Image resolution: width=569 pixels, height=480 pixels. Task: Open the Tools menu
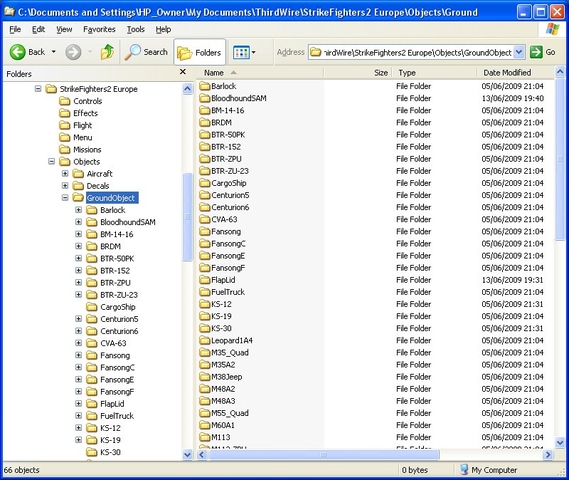(136, 29)
